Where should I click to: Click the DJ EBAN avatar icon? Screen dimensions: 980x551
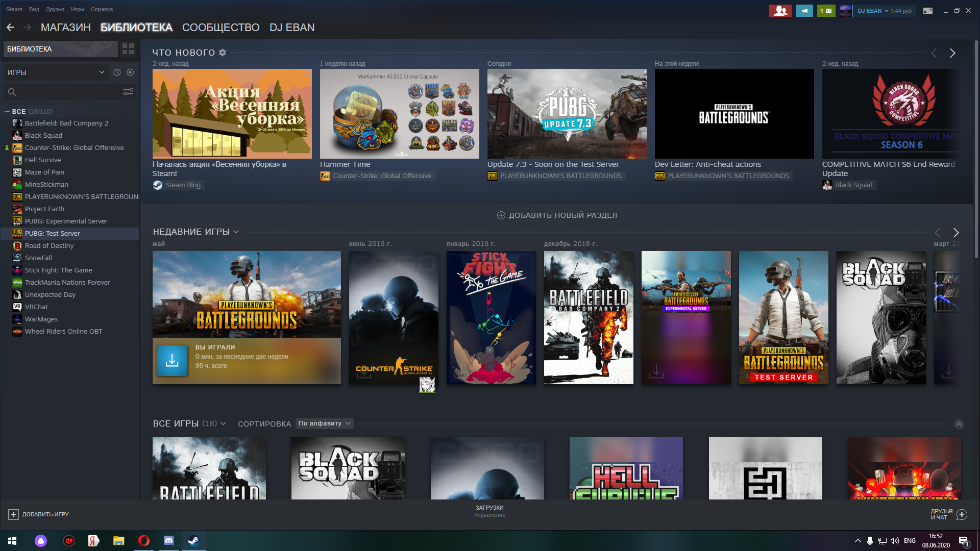pyautogui.click(x=846, y=11)
